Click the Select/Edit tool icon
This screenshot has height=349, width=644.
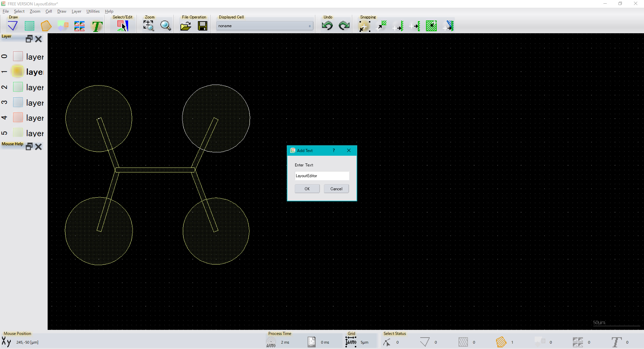click(122, 26)
